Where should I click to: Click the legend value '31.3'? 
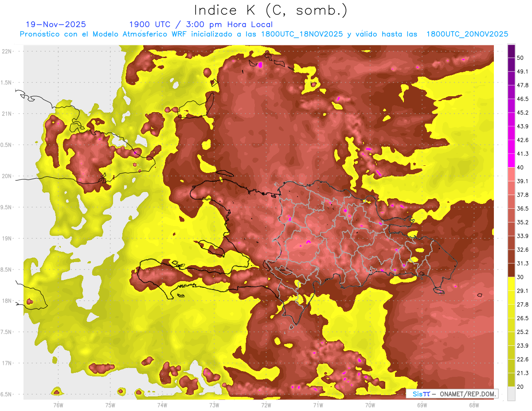tap(522, 264)
